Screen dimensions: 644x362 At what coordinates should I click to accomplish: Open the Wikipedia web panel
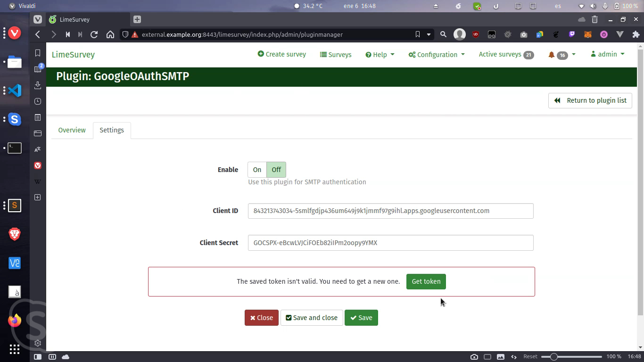click(x=38, y=181)
